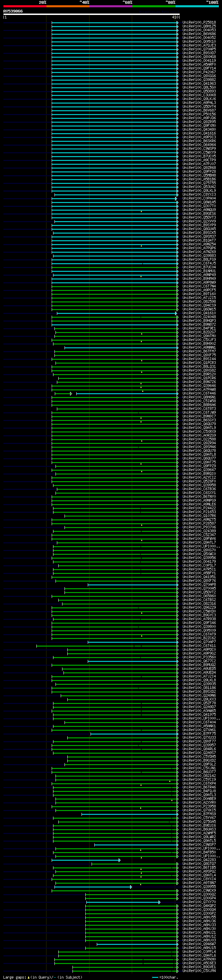Click label UniRef100_Q9ZR95
222x980 pixels.
[199, 122]
